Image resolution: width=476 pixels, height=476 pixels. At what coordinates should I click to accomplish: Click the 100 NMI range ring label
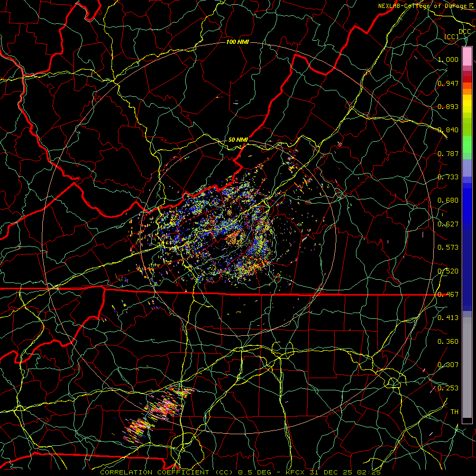(237, 42)
